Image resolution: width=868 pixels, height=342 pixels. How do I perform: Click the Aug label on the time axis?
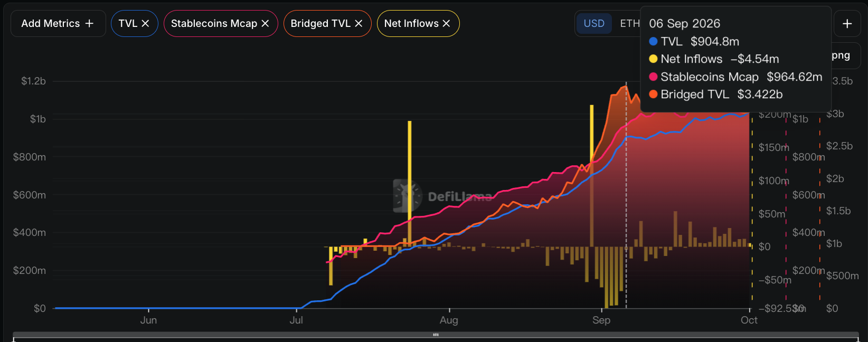(449, 320)
